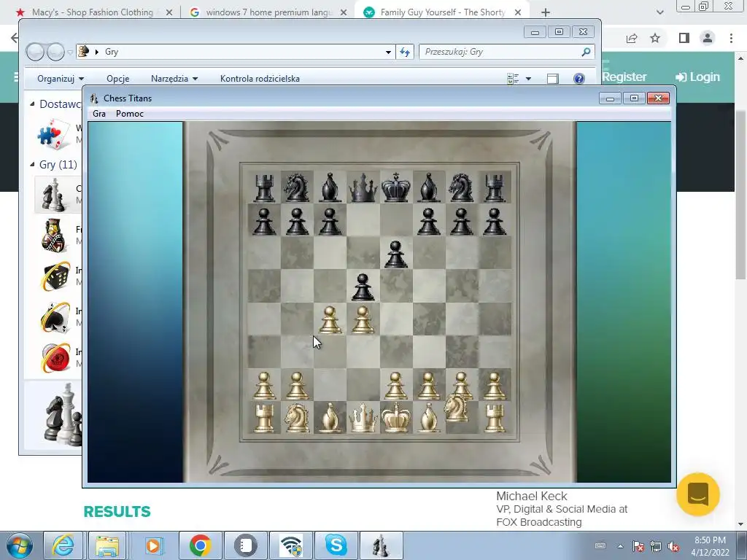Select the Internet Checkers red piece icon
This screenshot has width=747, height=560.
[55, 357]
